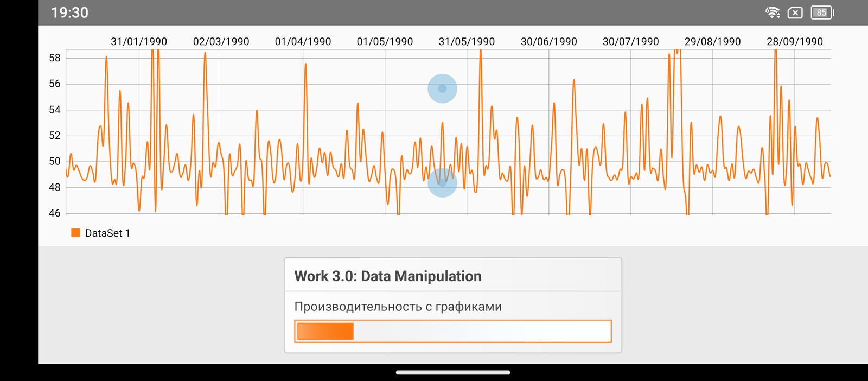Tap the 28/09/1990 date axis label

click(794, 42)
